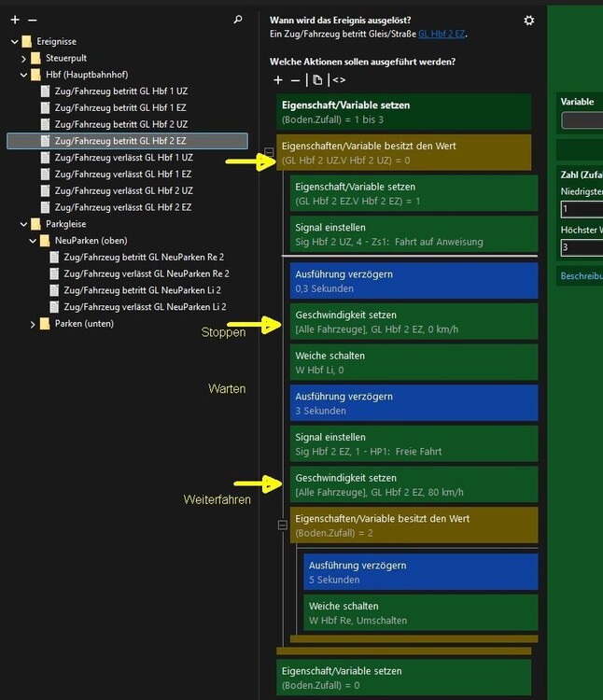Open the GL Hbf 2 EZ track link
The width and height of the screenshot is (603, 700).
[442, 34]
